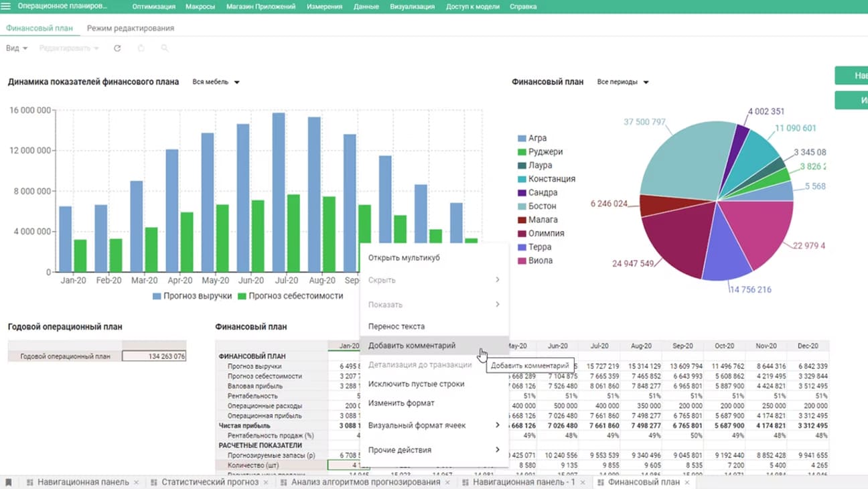Close the Финансовый план bottom tab
The image size is (868, 489).
687,482
